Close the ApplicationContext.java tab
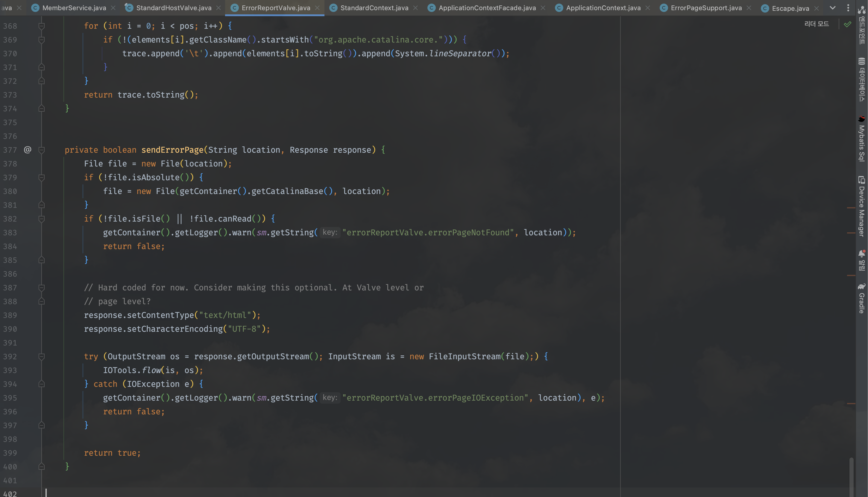 pos(648,8)
